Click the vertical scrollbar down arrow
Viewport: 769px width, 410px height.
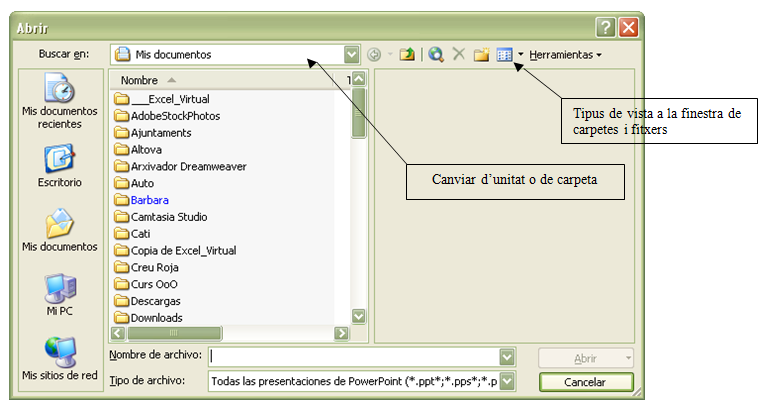click(x=359, y=316)
